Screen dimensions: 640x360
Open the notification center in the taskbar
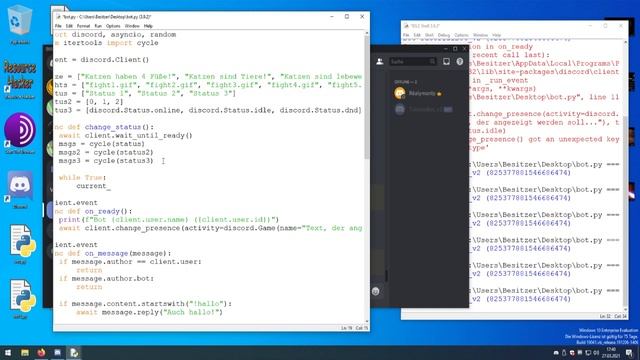[629, 353]
